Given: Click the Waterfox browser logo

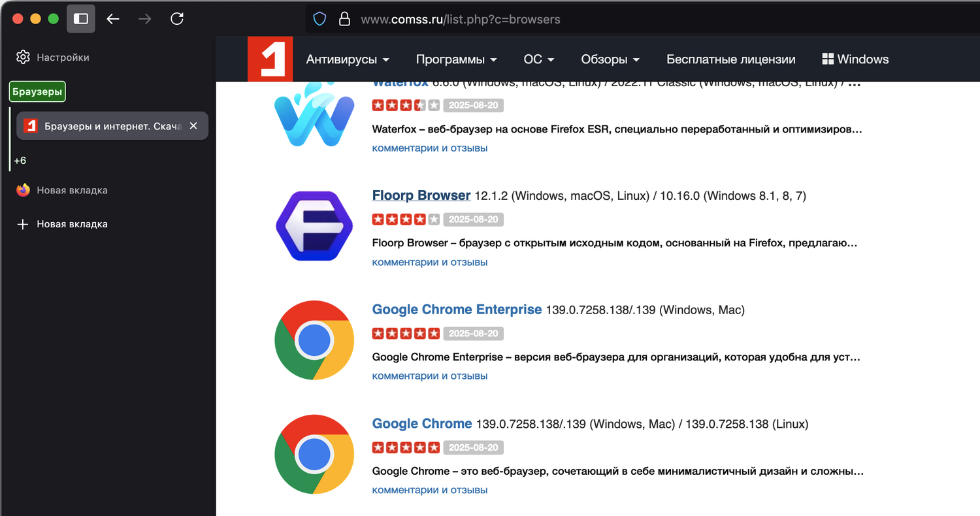Looking at the screenshot, I should pyautogui.click(x=314, y=115).
